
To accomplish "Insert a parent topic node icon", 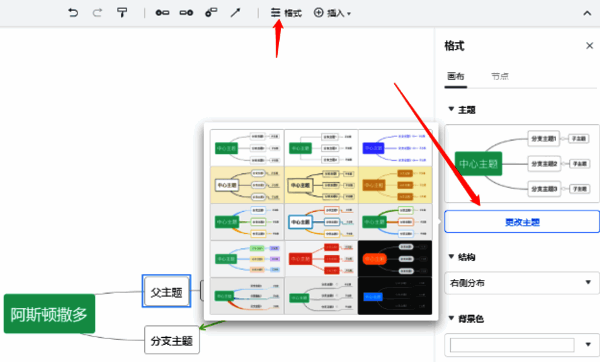I will pyautogui.click(x=211, y=13).
